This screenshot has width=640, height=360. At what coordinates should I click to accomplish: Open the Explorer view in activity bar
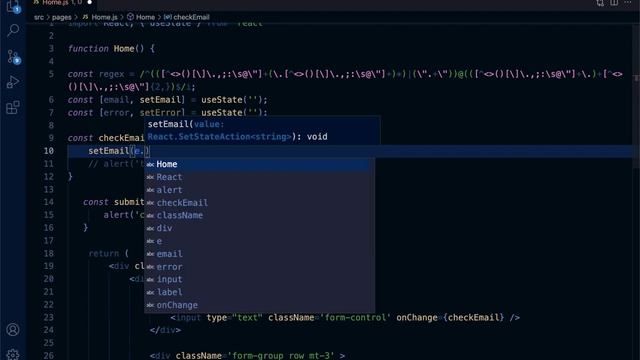[13, 6]
